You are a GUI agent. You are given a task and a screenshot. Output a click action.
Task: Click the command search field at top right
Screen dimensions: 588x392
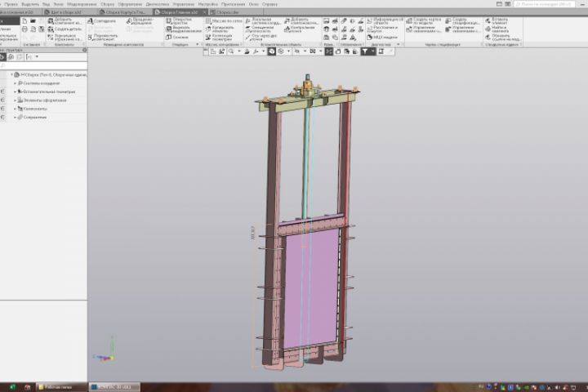544,4
